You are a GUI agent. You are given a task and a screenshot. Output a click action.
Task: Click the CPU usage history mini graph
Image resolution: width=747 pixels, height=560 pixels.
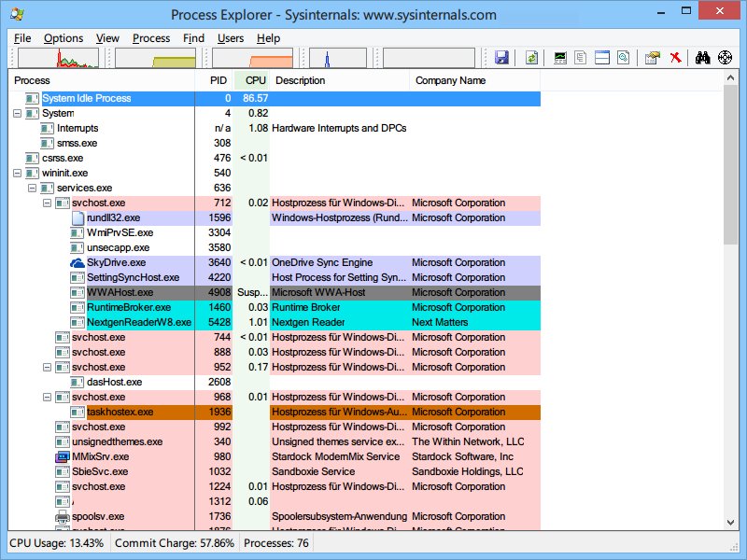(58, 58)
